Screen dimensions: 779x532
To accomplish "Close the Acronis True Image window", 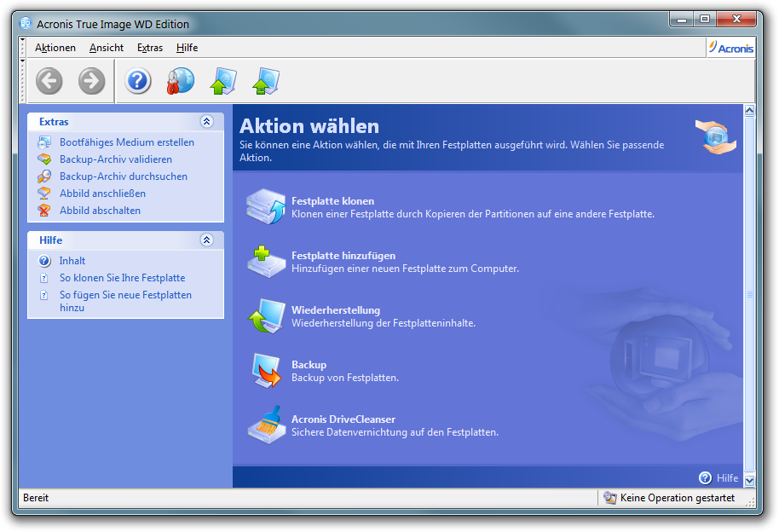I will point(736,20).
